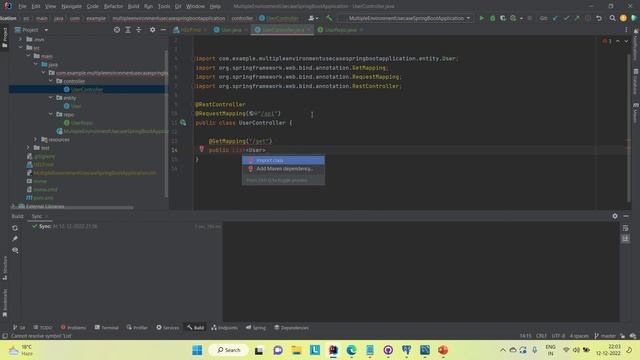Image resolution: width=640 pixels, height=360 pixels.
Task: Open the Build menu
Action: pos(133,6)
